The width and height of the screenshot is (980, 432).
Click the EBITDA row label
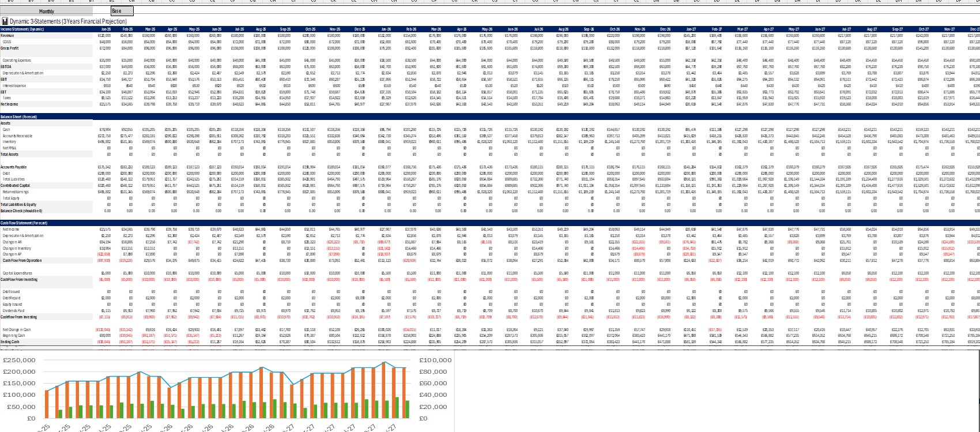point(6,66)
